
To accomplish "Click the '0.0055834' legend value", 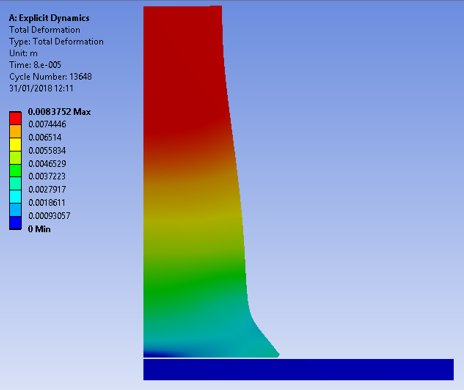I will pos(47,151).
